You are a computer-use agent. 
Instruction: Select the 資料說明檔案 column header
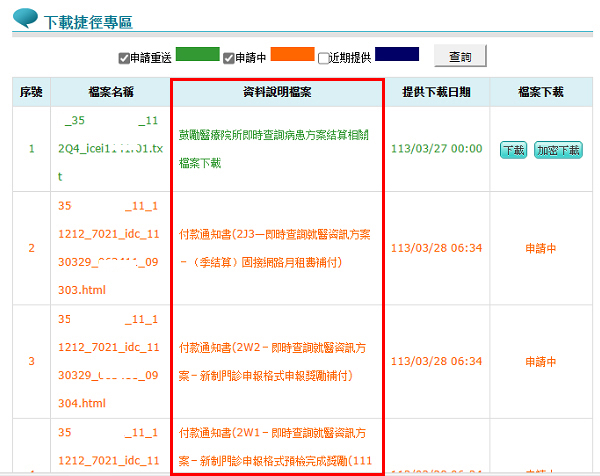[277, 92]
